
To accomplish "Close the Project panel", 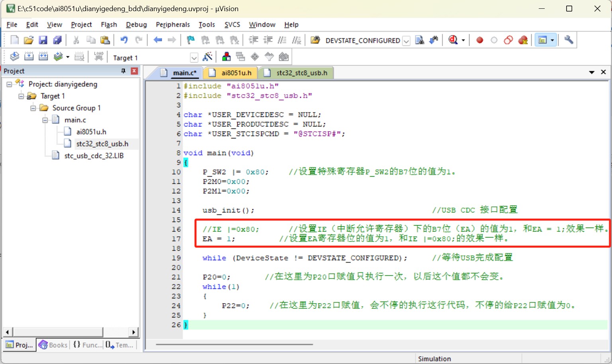I will point(135,71).
